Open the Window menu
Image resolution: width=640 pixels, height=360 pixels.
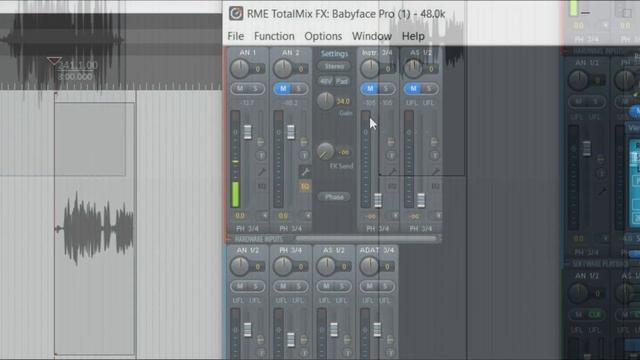371,36
